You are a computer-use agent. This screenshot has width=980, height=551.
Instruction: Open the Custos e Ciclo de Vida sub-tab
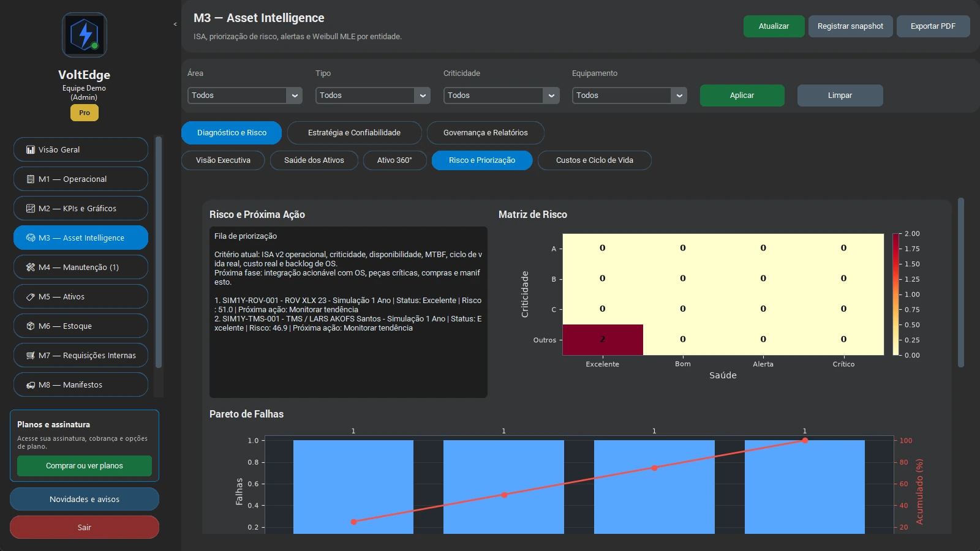click(x=595, y=160)
